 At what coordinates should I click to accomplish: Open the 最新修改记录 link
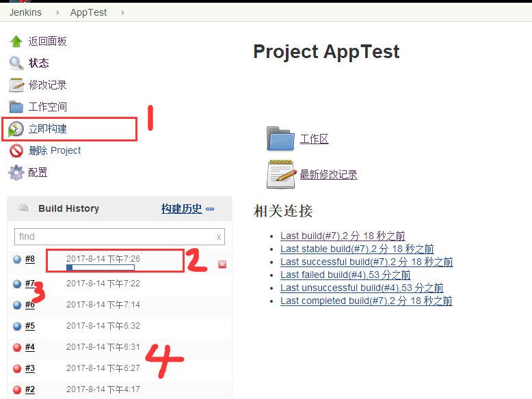pyautogui.click(x=328, y=175)
